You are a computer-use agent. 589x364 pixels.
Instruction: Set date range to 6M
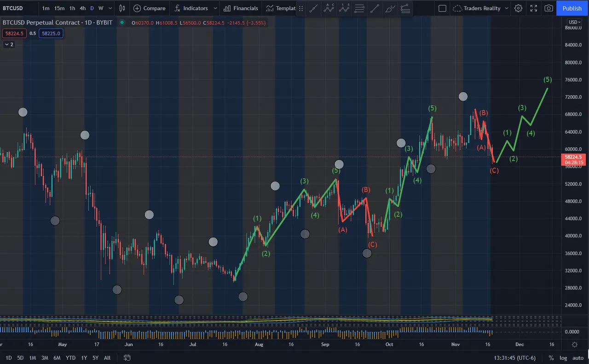57,358
